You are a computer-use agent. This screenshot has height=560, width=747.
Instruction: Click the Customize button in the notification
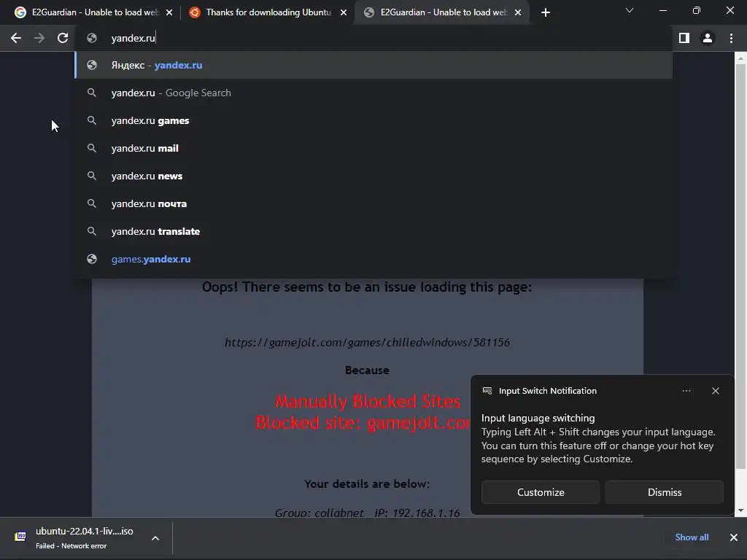pyautogui.click(x=541, y=492)
